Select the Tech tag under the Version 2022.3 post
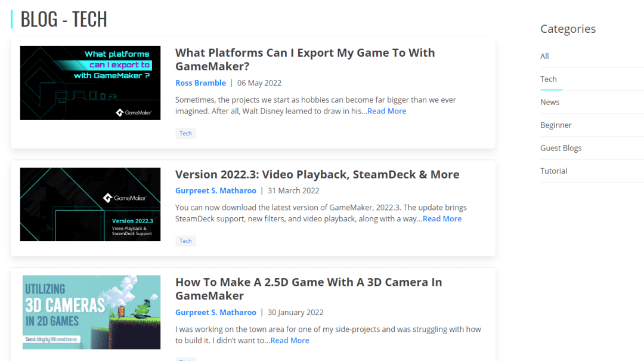The width and height of the screenshot is (644, 361). pos(185,241)
